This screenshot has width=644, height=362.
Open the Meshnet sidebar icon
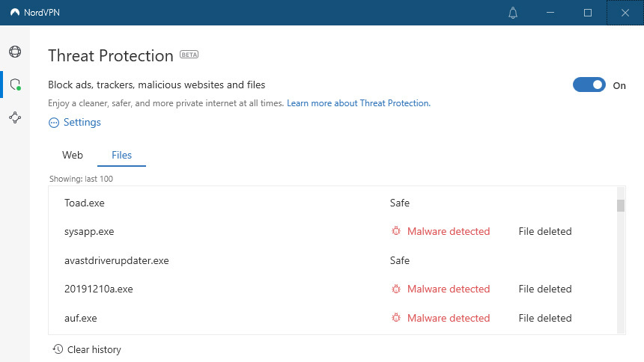coord(15,117)
